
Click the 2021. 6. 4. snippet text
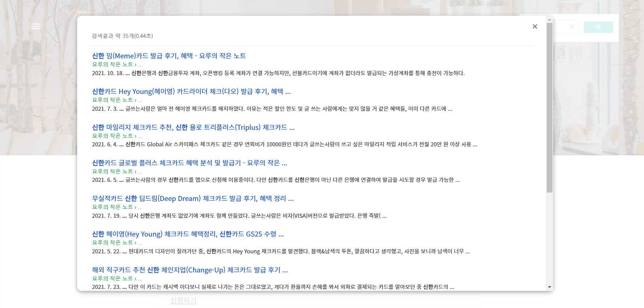284,144
